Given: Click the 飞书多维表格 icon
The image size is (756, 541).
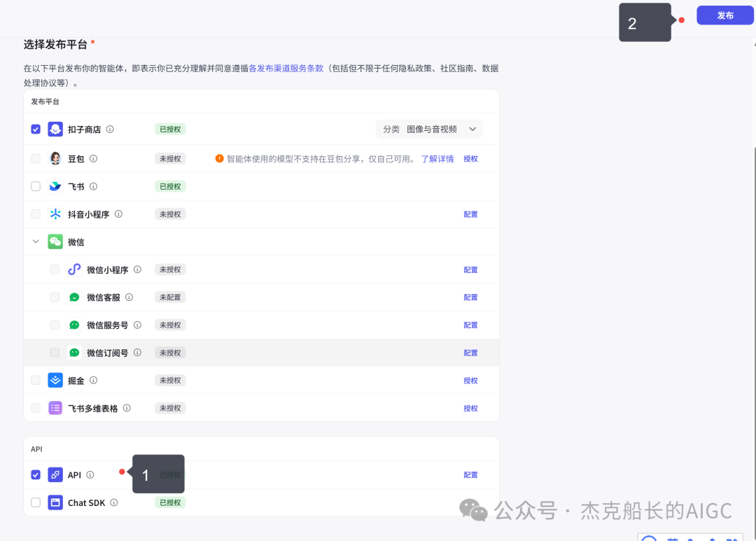Looking at the screenshot, I should coord(55,409).
